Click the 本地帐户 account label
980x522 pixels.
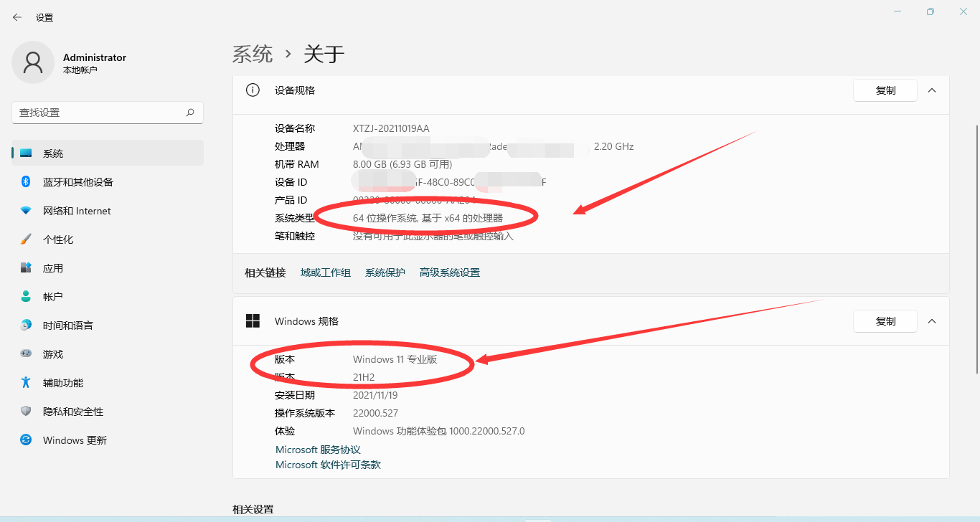pos(80,70)
